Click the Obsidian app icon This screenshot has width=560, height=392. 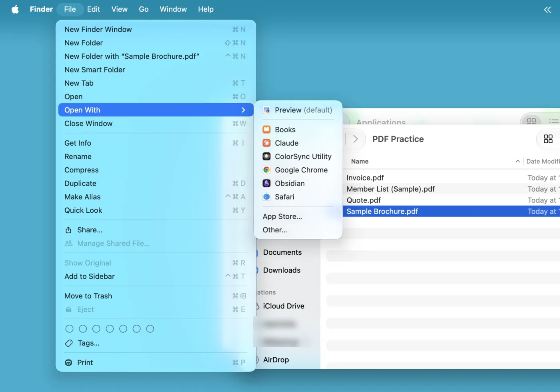[x=266, y=183]
